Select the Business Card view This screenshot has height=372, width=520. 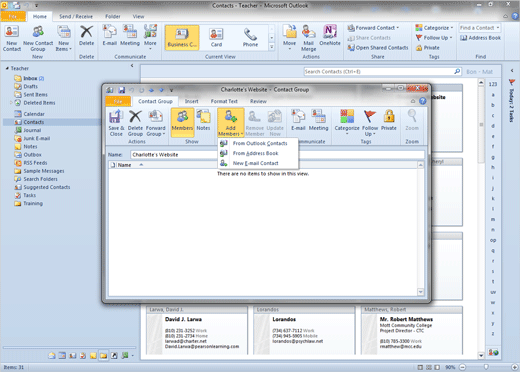click(x=182, y=38)
